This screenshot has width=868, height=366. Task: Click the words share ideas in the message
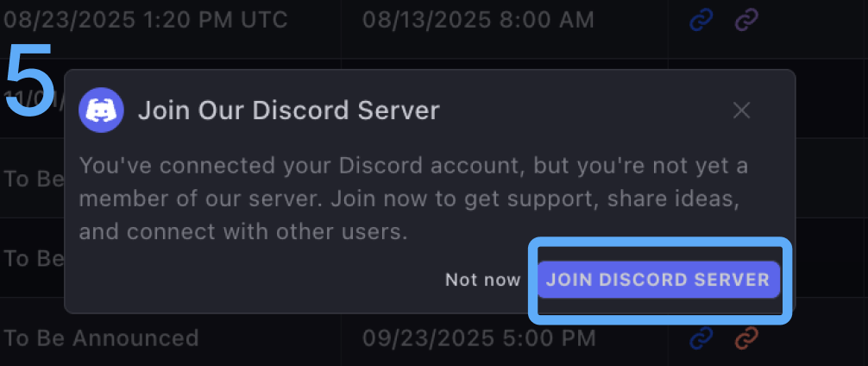pyautogui.click(x=673, y=199)
